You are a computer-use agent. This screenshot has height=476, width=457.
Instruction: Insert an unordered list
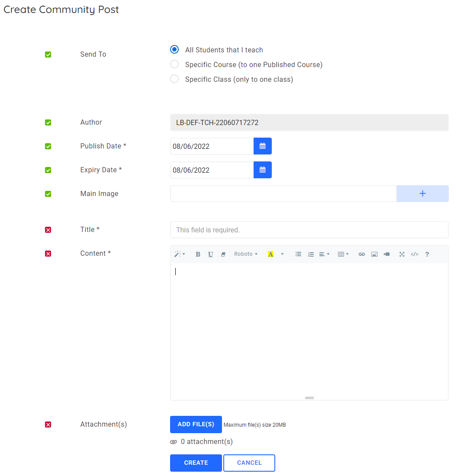tap(298, 254)
